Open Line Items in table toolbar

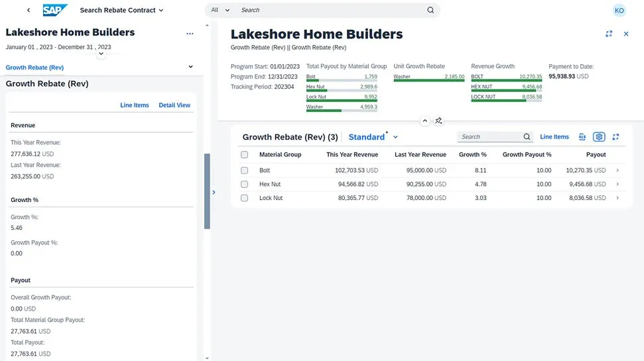coord(554,136)
